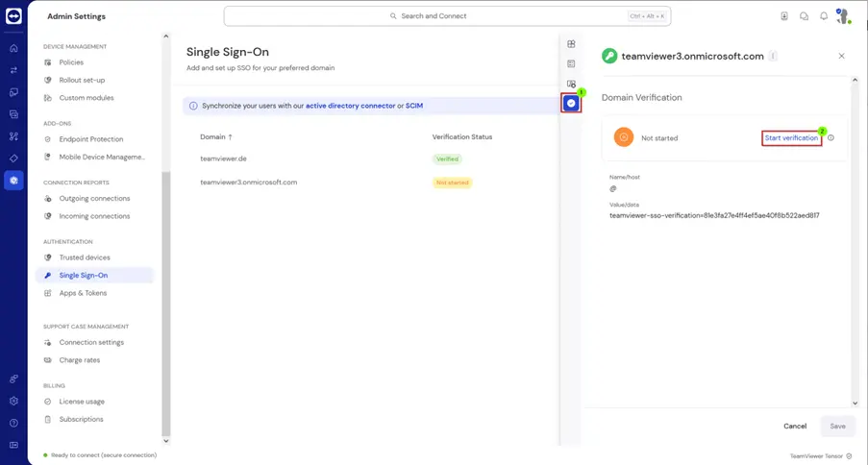Click the sidebar scrollbar up arrow
This screenshot has height=465, width=868.
tap(165, 37)
